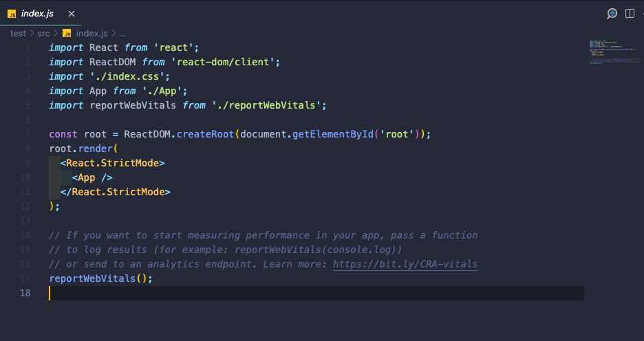Place cursor on the reportWebVitals() call
This screenshot has width=644, height=341.
[x=100, y=278]
